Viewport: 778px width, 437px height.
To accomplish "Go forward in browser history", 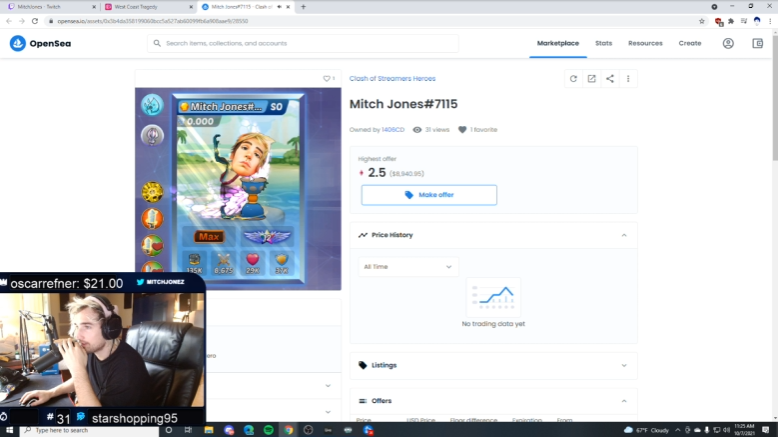I will coord(22,21).
